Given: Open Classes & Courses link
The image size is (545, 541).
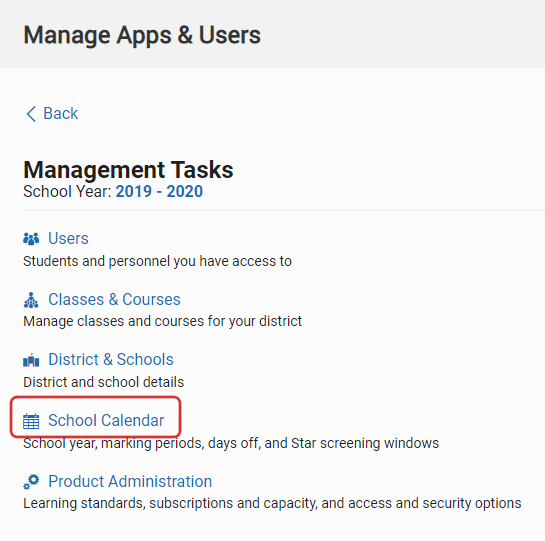Looking at the screenshot, I should [114, 299].
